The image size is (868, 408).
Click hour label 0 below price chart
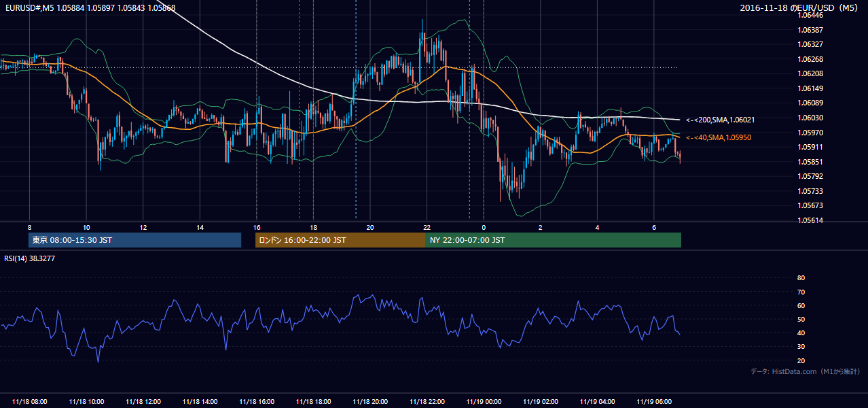[484, 227]
